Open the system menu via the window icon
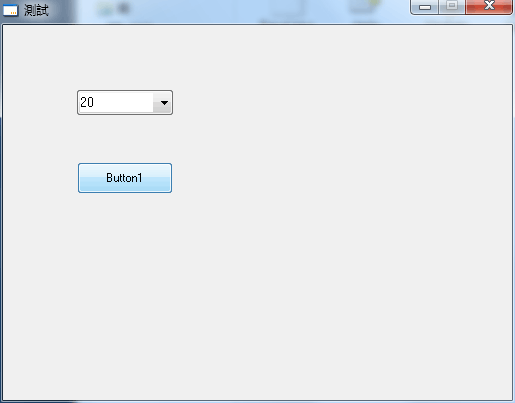Screen dimensions: 515x403 [10, 10]
